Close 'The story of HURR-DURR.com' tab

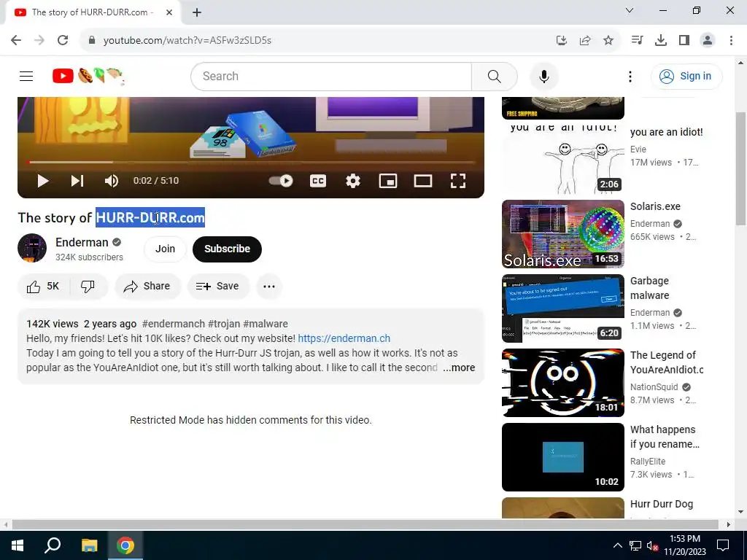click(x=169, y=12)
